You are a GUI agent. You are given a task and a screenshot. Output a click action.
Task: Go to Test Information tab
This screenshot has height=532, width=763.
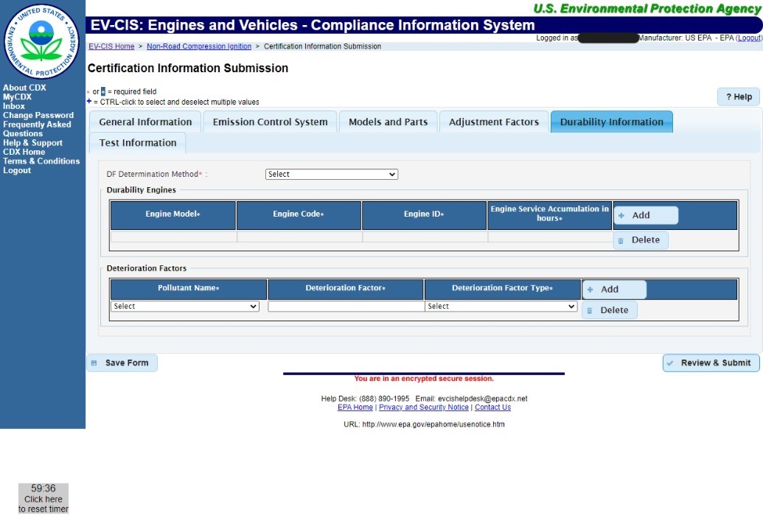[x=138, y=142]
